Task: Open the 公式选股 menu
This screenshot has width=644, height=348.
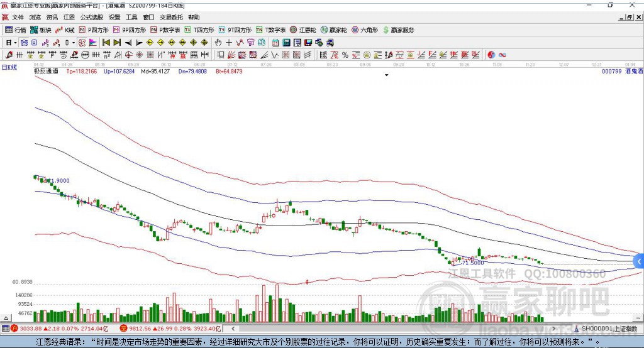Action: (92, 17)
